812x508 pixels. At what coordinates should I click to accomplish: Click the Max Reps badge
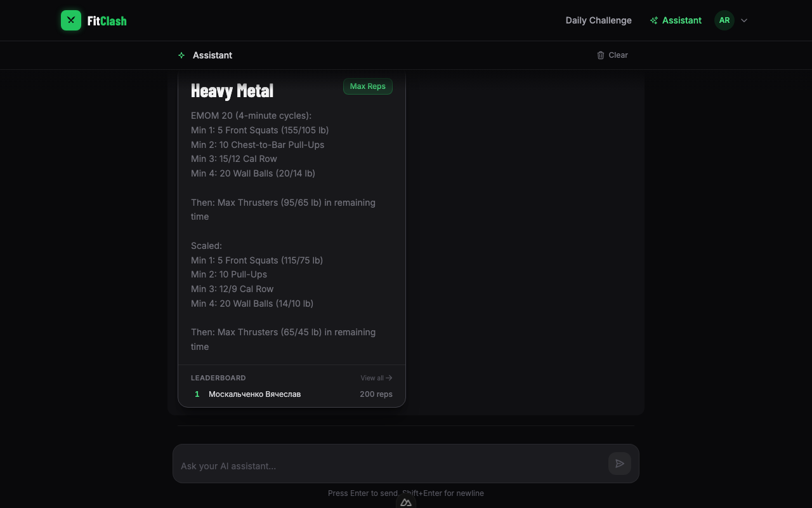pos(368,86)
